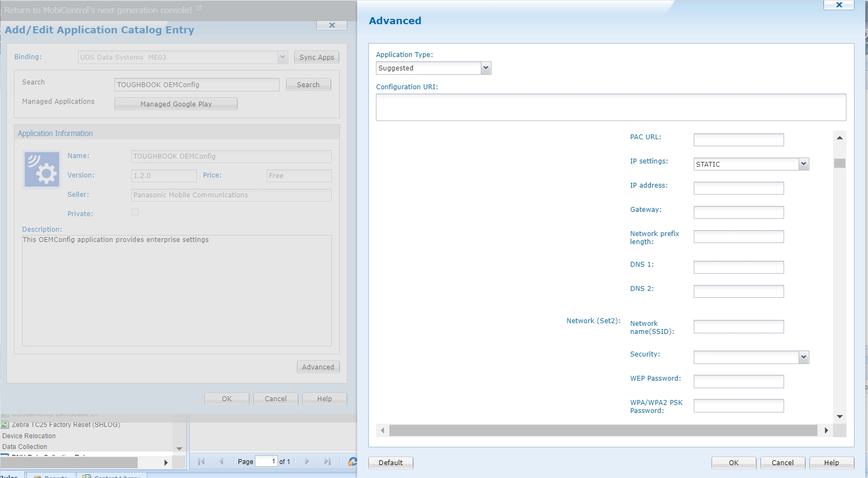
Task: Toggle the Private checkbox
Action: [135, 212]
